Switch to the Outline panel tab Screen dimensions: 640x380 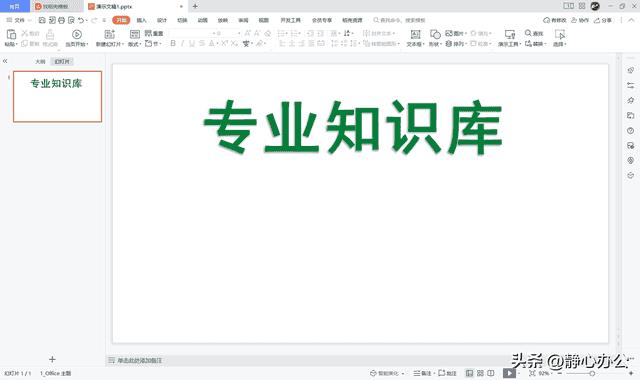point(40,62)
